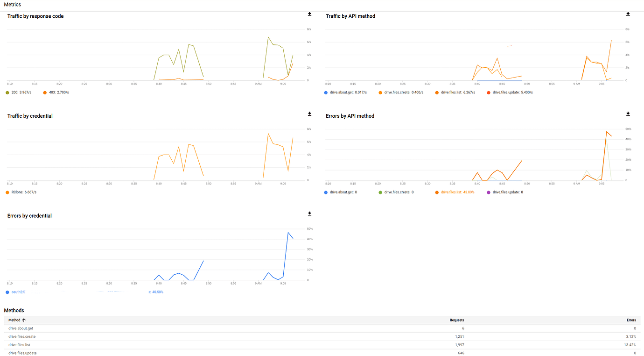
Task: Download the Traffic by credential chart data
Action: coord(309,114)
